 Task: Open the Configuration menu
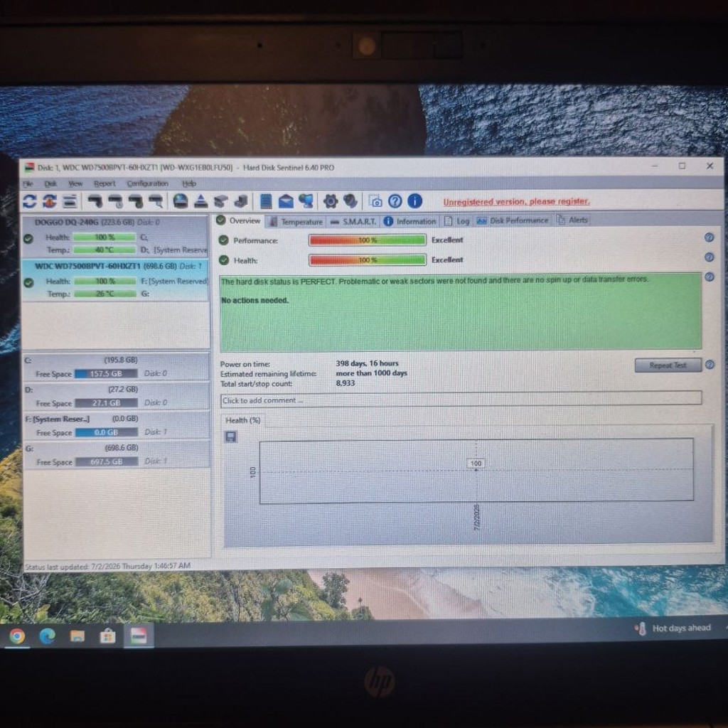coord(148,183)
